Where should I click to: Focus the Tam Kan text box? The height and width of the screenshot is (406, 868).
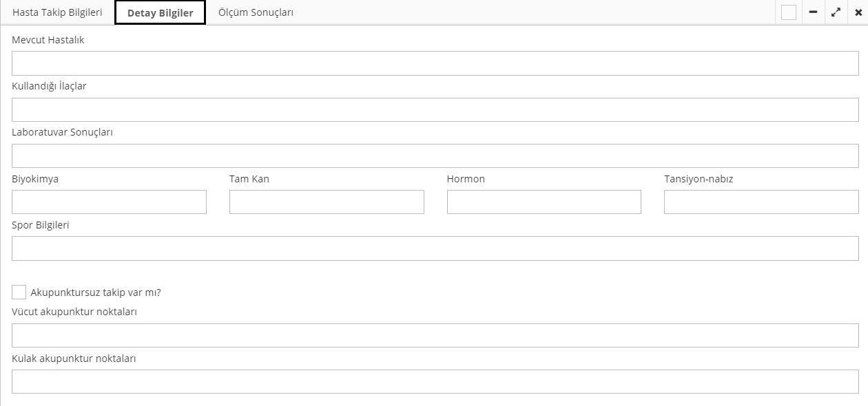(x=327, y=202)
